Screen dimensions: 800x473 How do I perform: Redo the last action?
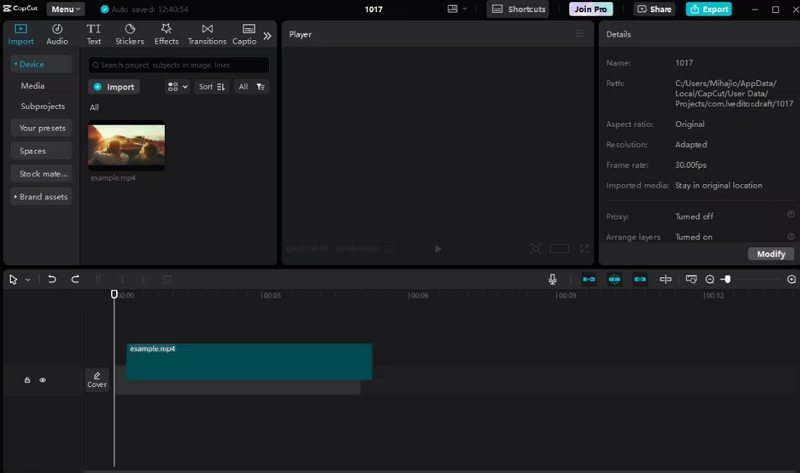point(75,279)
